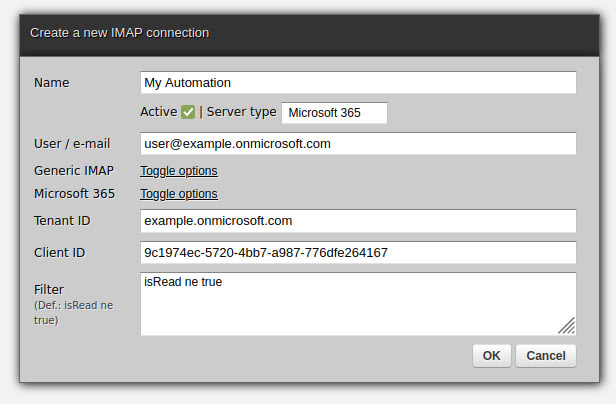Click the dialog title bar heading
The height and width of the screenshot is (404, 616).
(x=120, y=33)
